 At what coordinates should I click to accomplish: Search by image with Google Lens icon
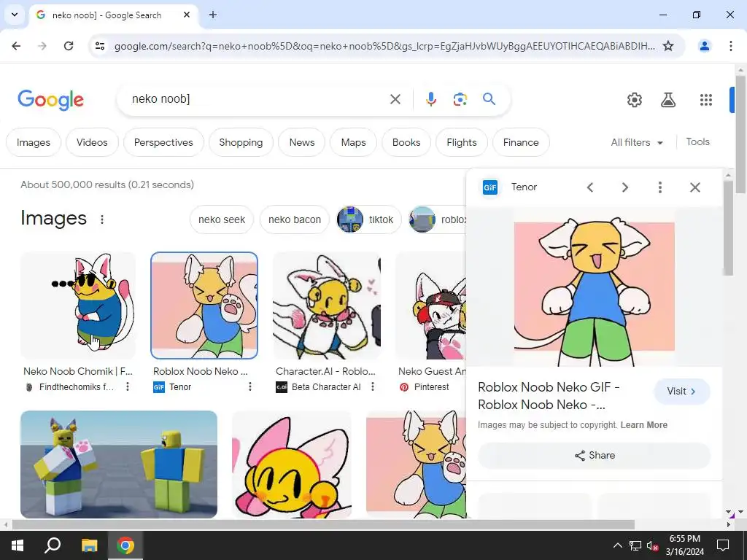tap(460, 99)
